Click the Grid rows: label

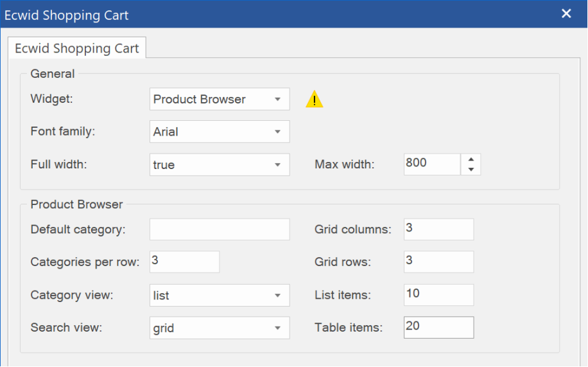[x=342, y=262]
